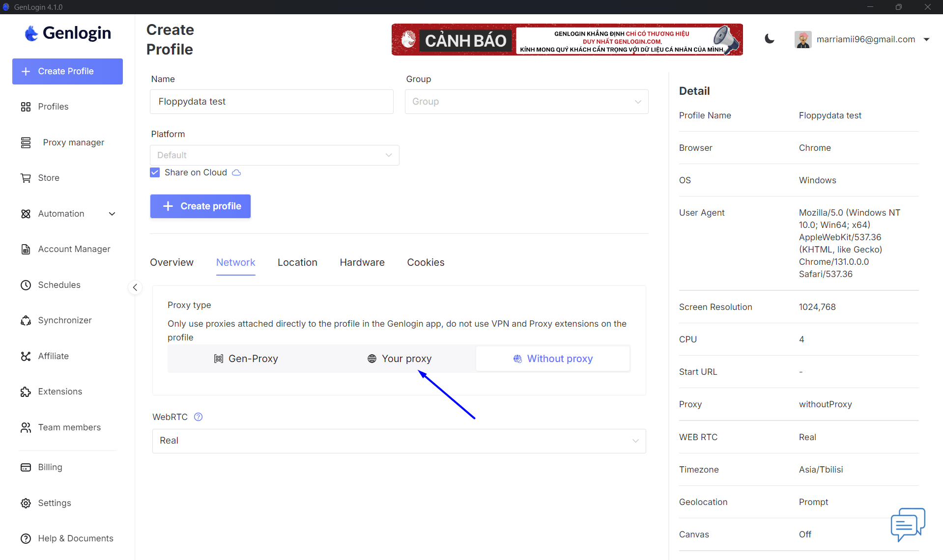
Task: Switch to the Hardware tab
Action: 362,262
